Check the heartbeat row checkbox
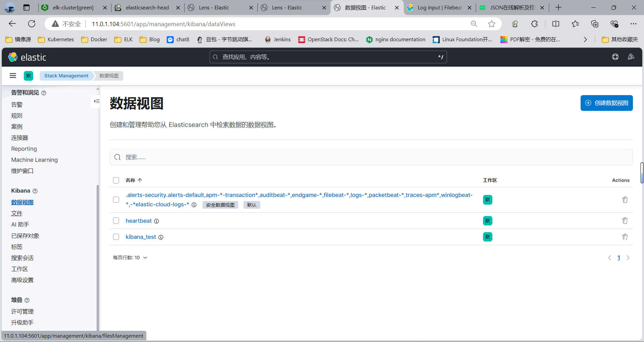This screenshot has width=644, height=342. click(116, 221)
